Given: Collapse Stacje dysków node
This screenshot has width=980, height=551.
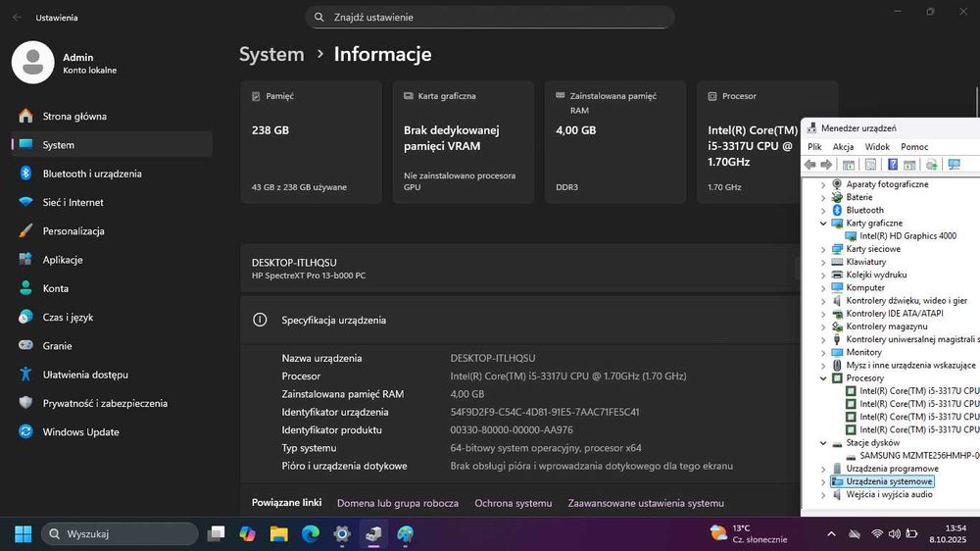Looking at the screenshot, I should coord(823,443).
